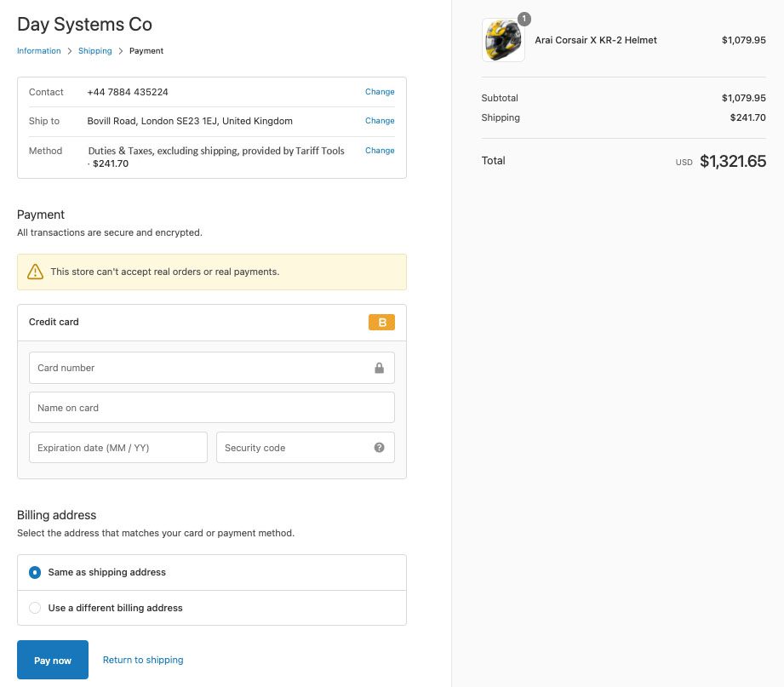Screen dimensions: 784x687
Task: Click the Pay now button
Action: (53, 660)
